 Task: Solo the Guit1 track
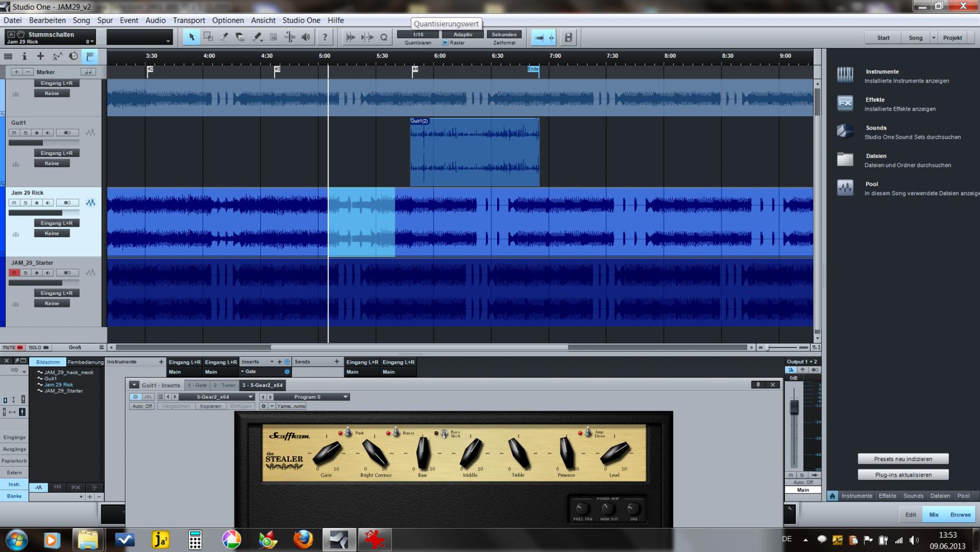pos(25,133)
